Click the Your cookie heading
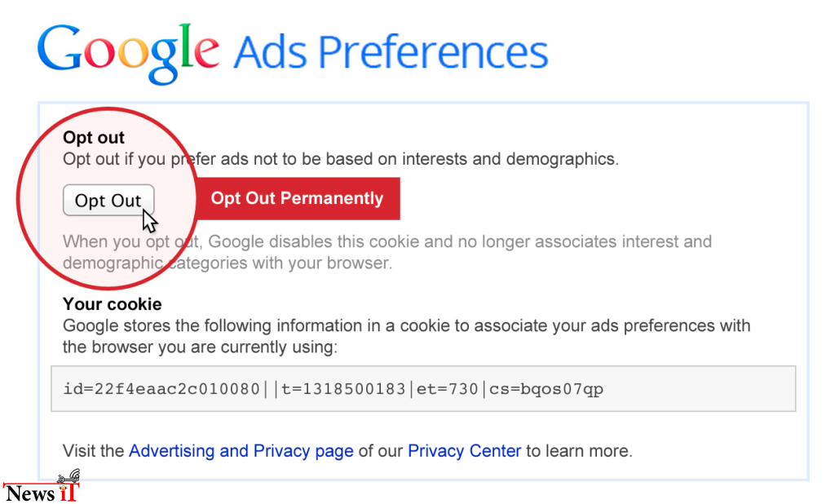 click(113, 304)
